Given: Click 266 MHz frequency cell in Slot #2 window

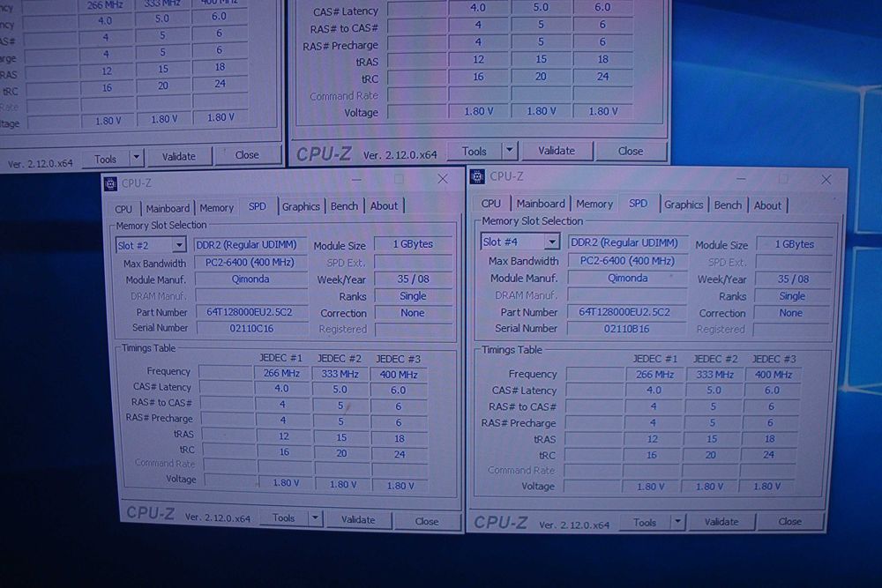Looking at the screenshot, I should [281, 373].
